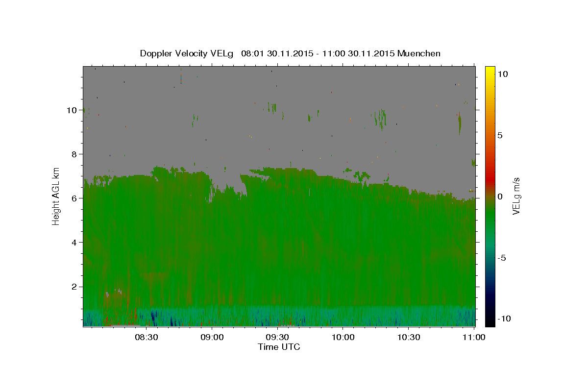Click the '11:00' time tick label

(x=474, y=337)
